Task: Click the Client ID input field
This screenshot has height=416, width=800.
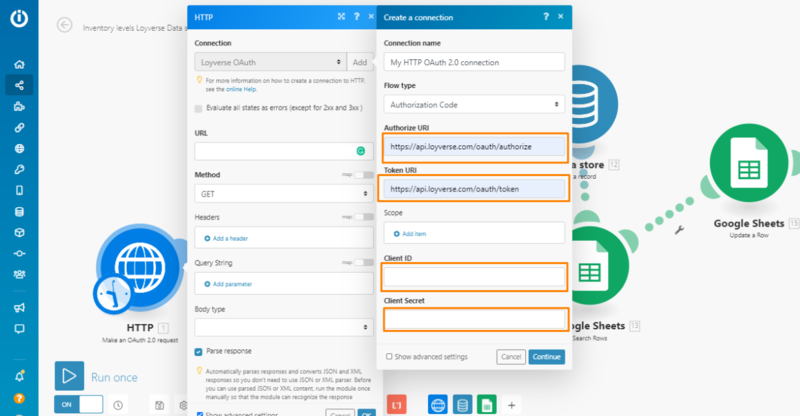Action: (474, 277)
